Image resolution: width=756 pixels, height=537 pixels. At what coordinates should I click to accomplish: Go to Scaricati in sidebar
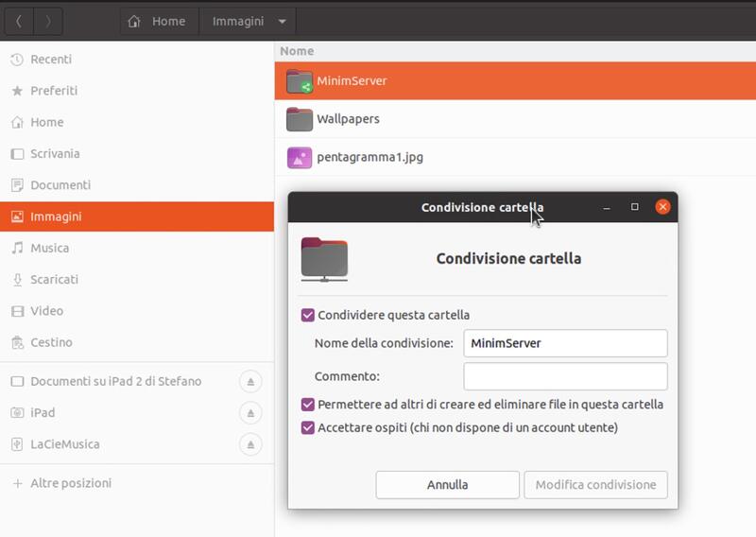coord(54,280)
